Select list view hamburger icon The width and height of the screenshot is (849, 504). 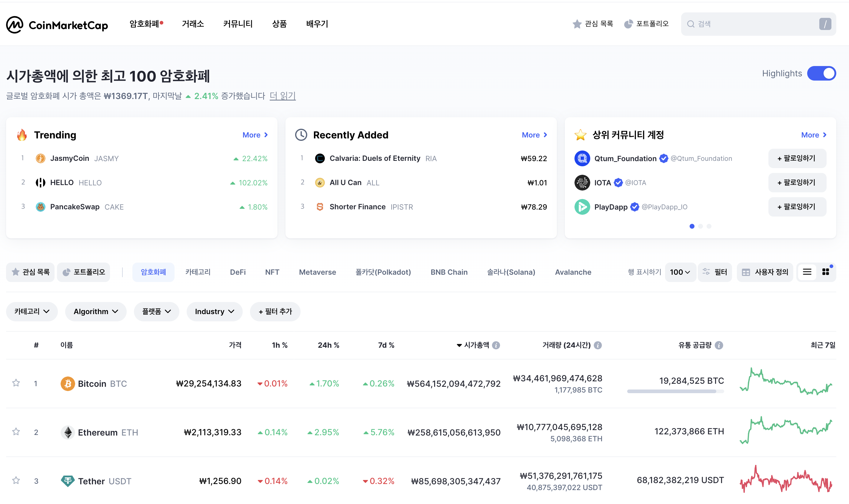[x=807, y=272]
